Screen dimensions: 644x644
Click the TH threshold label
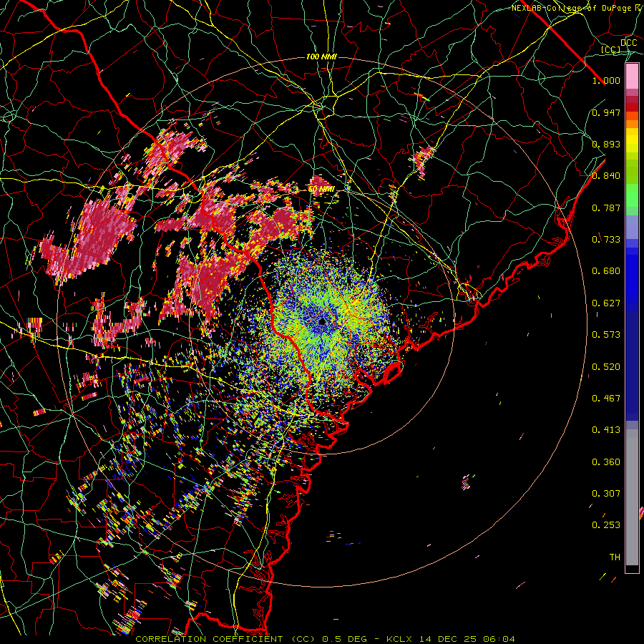(615, 557)
